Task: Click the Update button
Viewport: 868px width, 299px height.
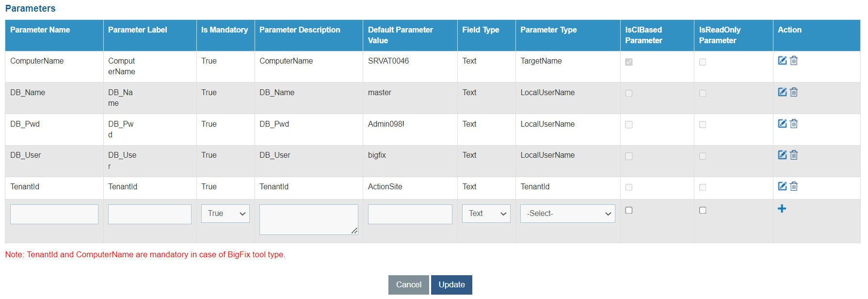Action: click(x=451, y=285)
